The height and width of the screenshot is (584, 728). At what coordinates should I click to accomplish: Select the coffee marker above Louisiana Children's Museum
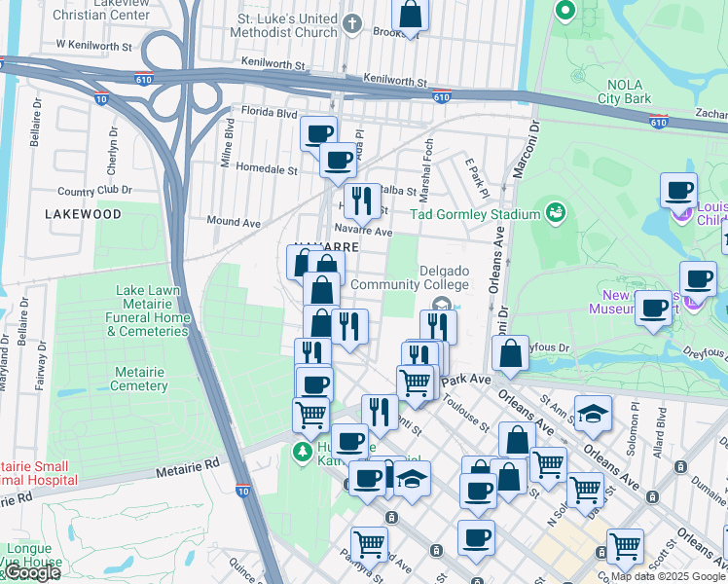tap(678, 191)
